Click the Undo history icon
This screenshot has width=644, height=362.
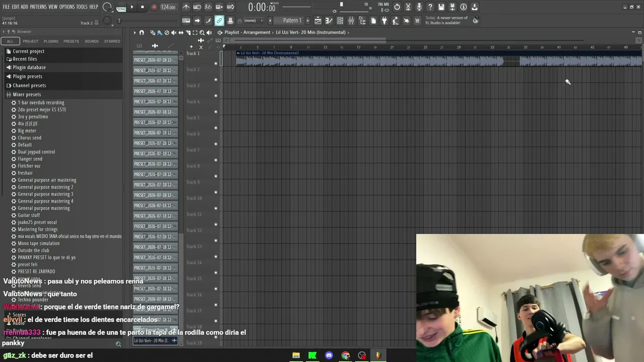[397, 7]
